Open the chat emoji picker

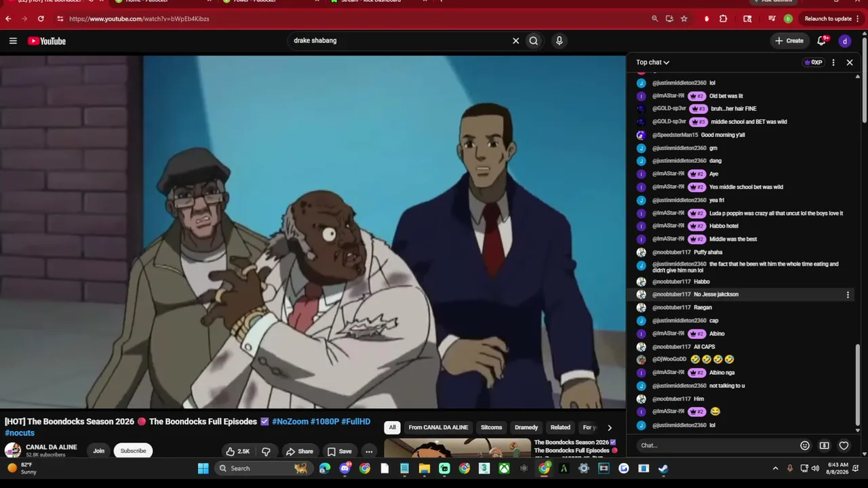(805, 445)
